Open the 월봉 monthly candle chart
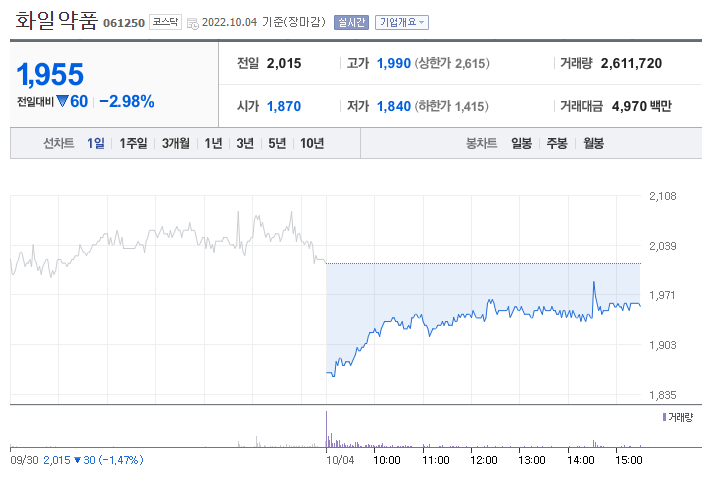Image resolution: width=702 pixels, height=477 pixels. 593,143
